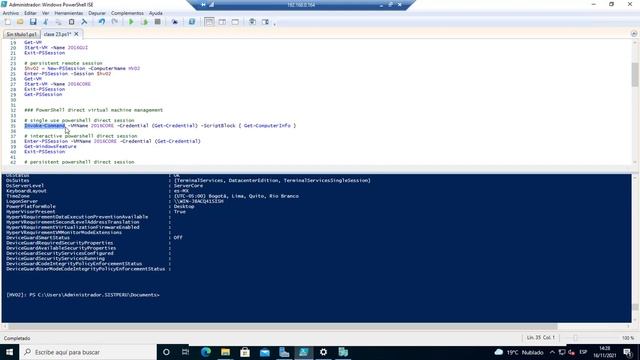This screenshot has width=640, height=360.
Task: Open the Herramientas menu
Action: tap(69, 13)
